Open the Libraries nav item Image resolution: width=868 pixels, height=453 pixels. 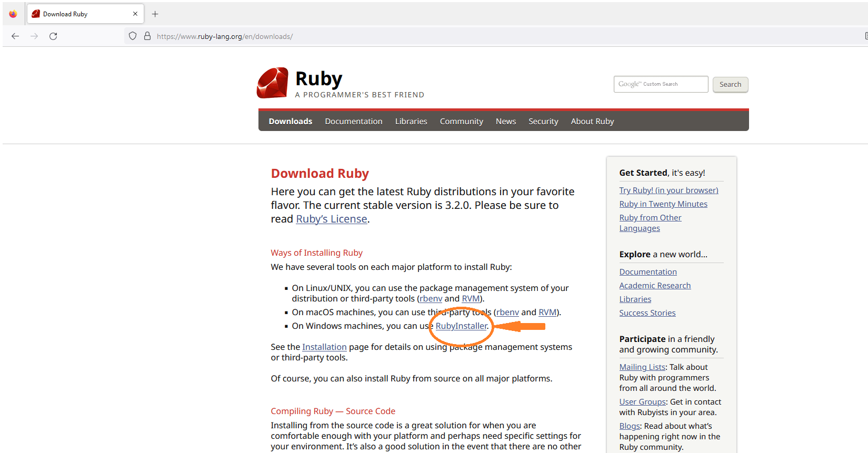pos(411,121)
